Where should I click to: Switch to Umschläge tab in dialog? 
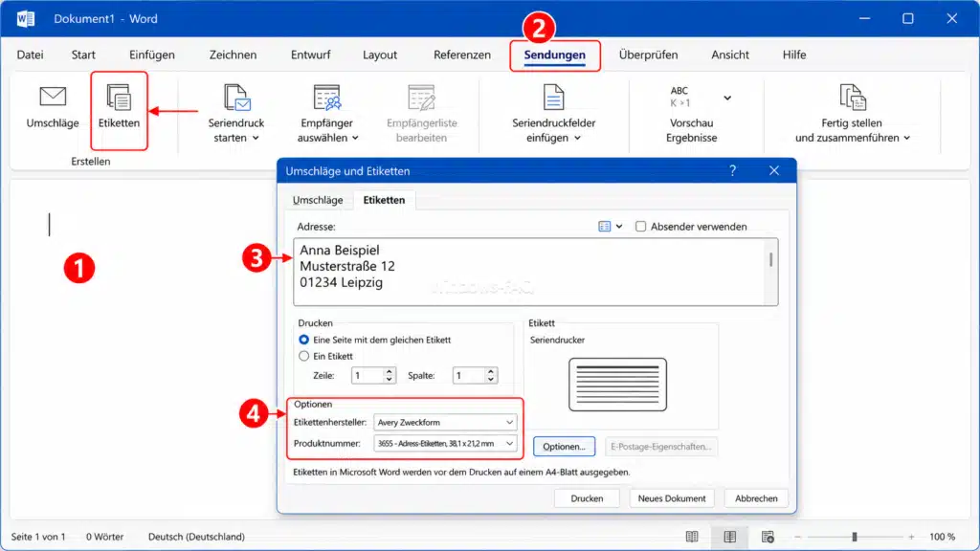[318, 200]
